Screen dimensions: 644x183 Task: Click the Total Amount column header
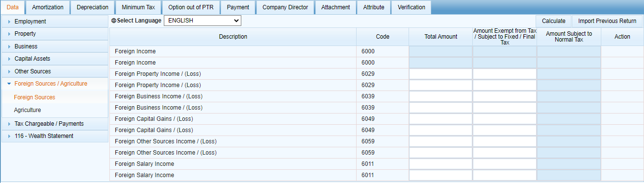coord(440,37)
